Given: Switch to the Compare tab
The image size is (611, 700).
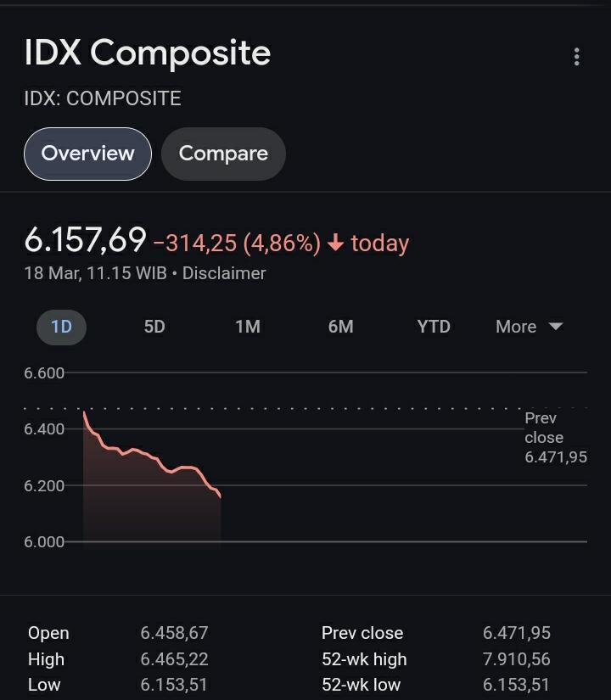Looking at the screenshot, I should (x=223, y=154).
